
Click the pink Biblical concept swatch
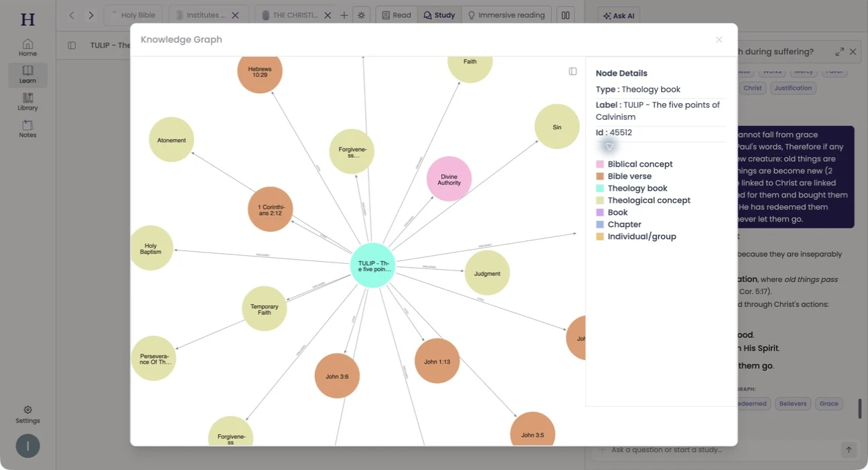pos(600,164)
